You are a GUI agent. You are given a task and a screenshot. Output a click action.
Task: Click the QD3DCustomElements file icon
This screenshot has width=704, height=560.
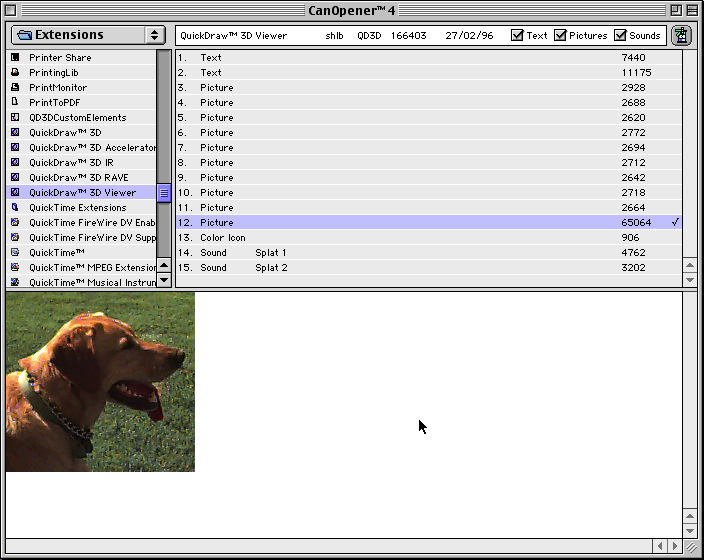[15, 117]
